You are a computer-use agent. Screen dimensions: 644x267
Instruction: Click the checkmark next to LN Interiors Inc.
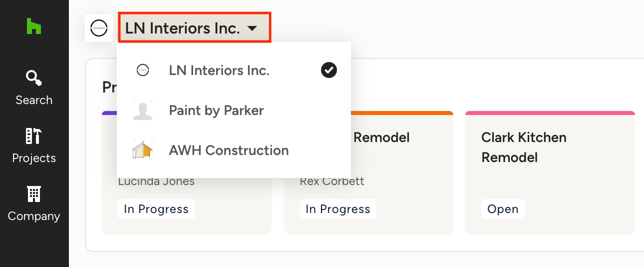[x=328, y=70]
